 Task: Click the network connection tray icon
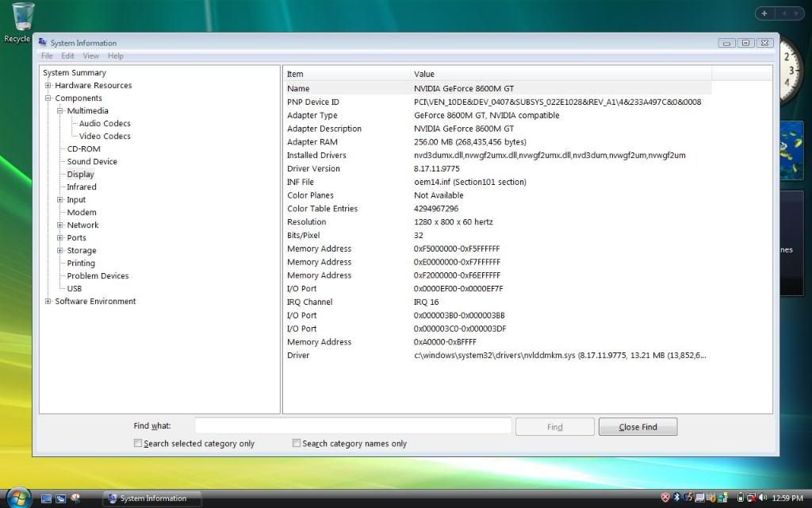(x=751, y=498)
